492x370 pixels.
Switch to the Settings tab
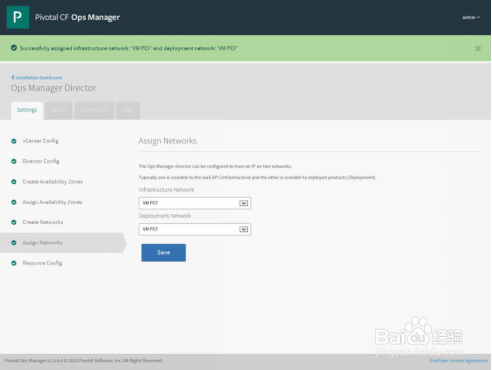pos(27,110)
